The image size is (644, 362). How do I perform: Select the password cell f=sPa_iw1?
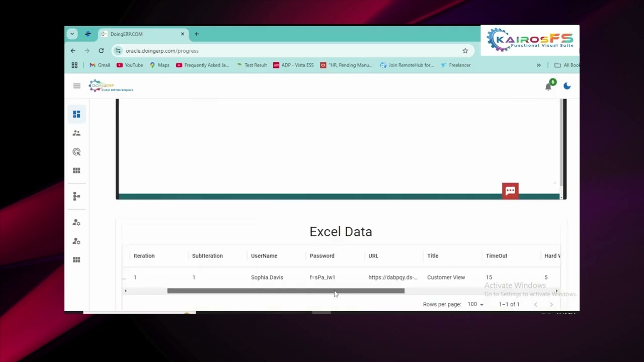(x=323, y=278)
